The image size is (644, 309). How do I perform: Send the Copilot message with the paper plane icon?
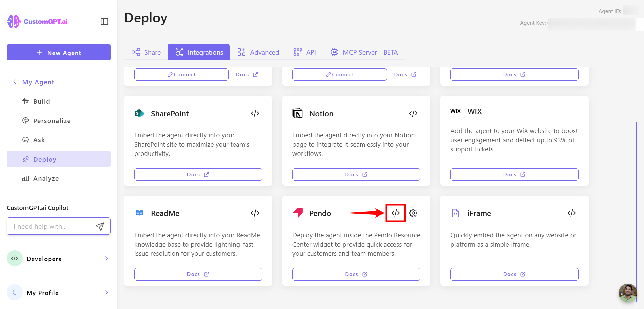[100, 226]
